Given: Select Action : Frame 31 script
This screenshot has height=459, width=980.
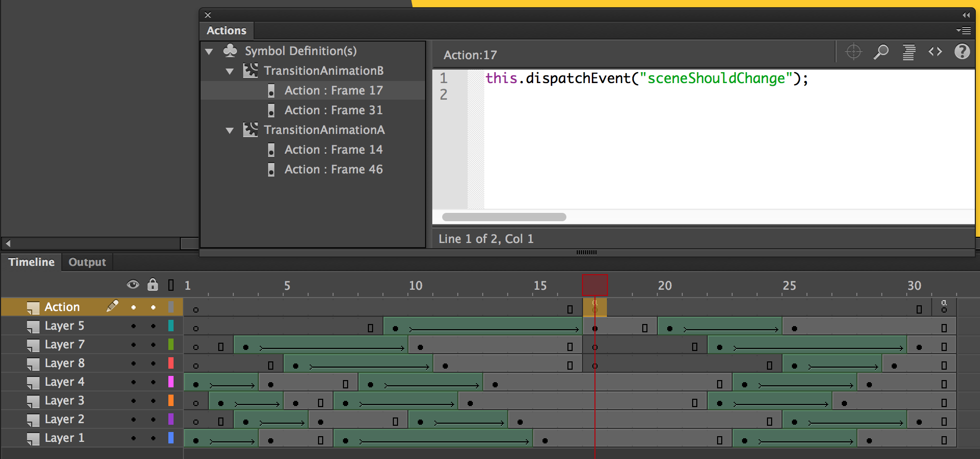Looking at the screenshot, I should (x=333, y=110).
